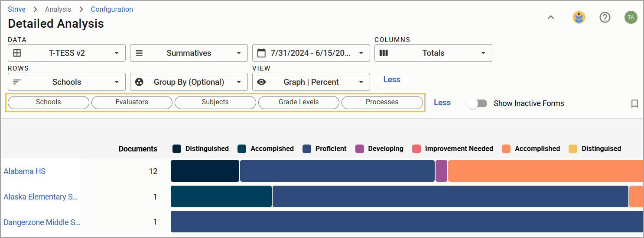Viewport: 644px width, 238px height.
Task: Open the Alaska Elementary school link
Action: pyautogui.click(x=41, y=197)
